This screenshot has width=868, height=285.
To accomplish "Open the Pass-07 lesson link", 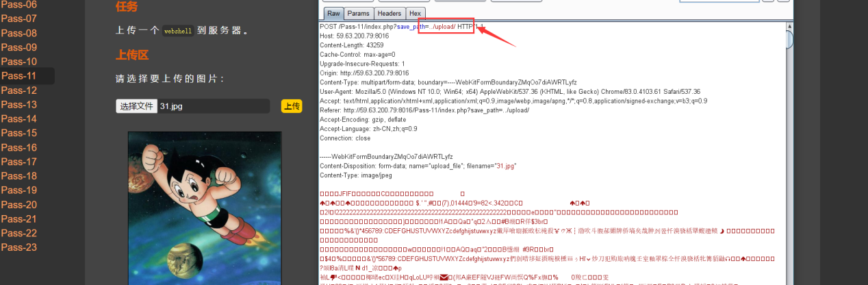I will click(19, 18).
